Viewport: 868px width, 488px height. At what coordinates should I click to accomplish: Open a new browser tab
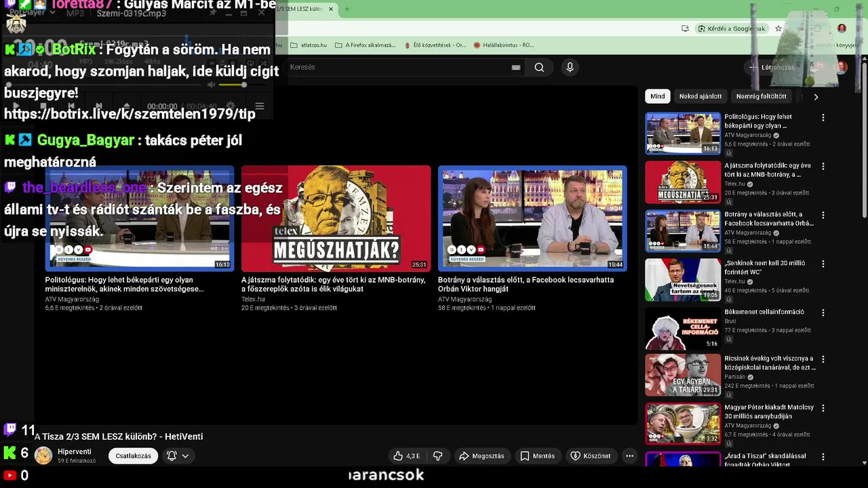coord(347,9)
